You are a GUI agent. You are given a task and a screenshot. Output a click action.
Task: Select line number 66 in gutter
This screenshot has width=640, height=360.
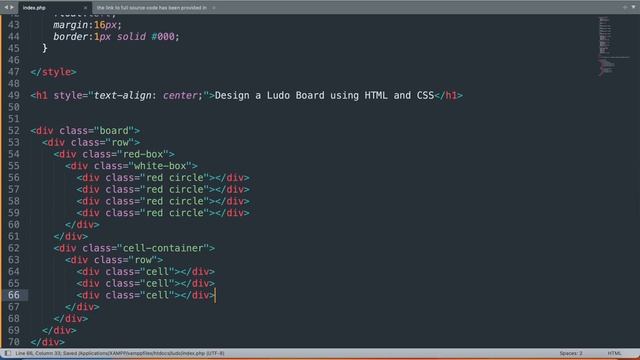point(13,295)
